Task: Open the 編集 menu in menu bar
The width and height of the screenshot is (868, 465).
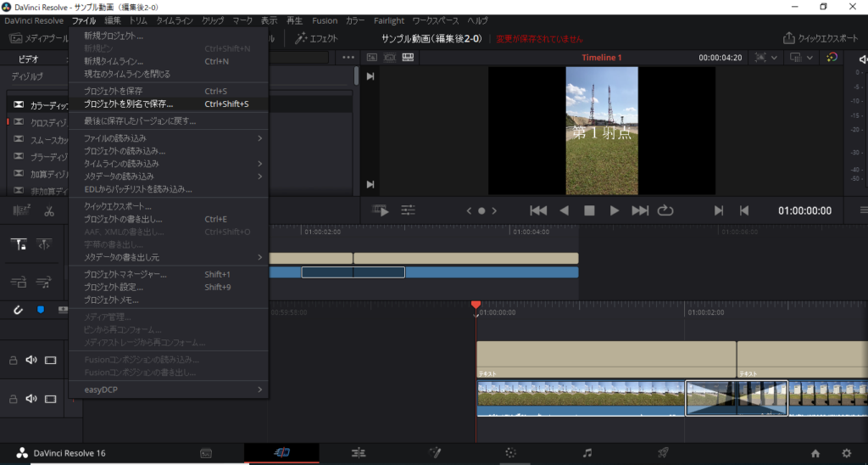Action: (113, 20)
